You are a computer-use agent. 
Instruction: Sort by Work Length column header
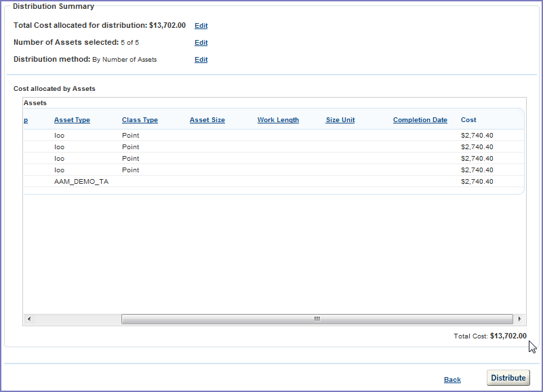pos(278,120)
